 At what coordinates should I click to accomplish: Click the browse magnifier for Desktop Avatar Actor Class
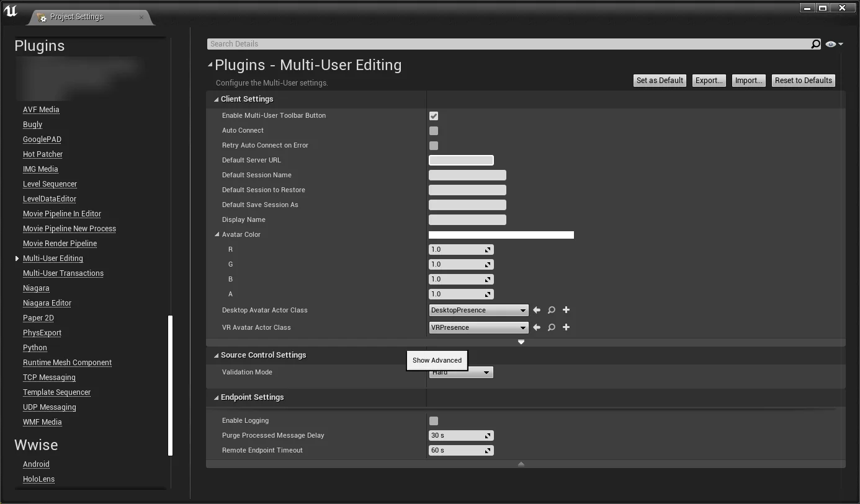(x=551, y=310)
